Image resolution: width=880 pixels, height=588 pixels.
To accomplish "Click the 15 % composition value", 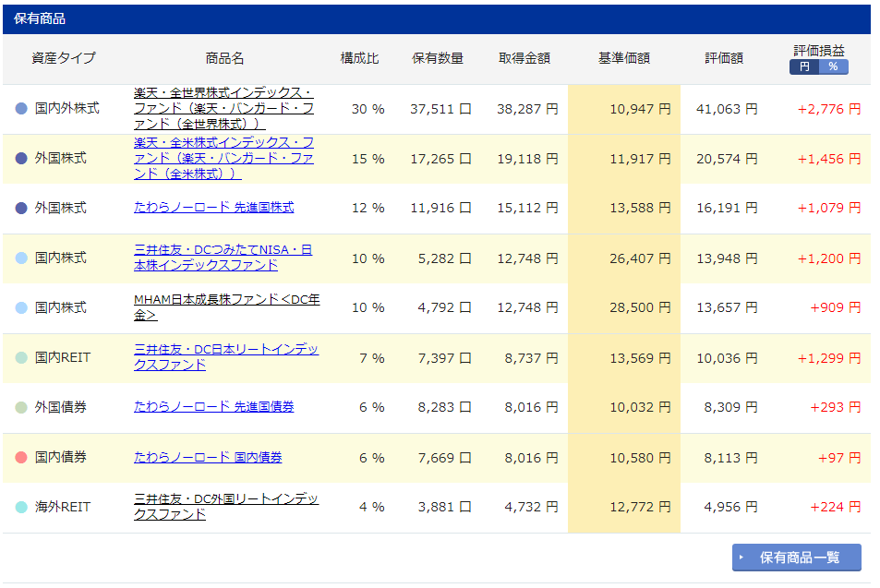I will pos(368,159).
